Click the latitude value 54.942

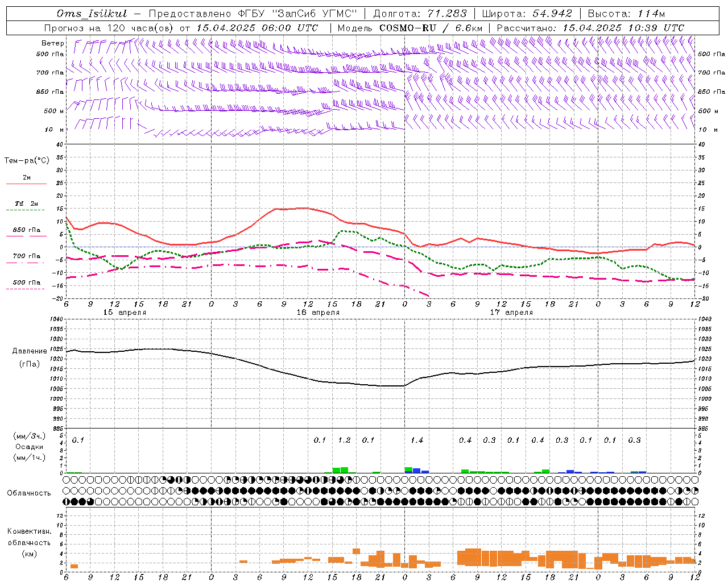(x=552, y=14)
